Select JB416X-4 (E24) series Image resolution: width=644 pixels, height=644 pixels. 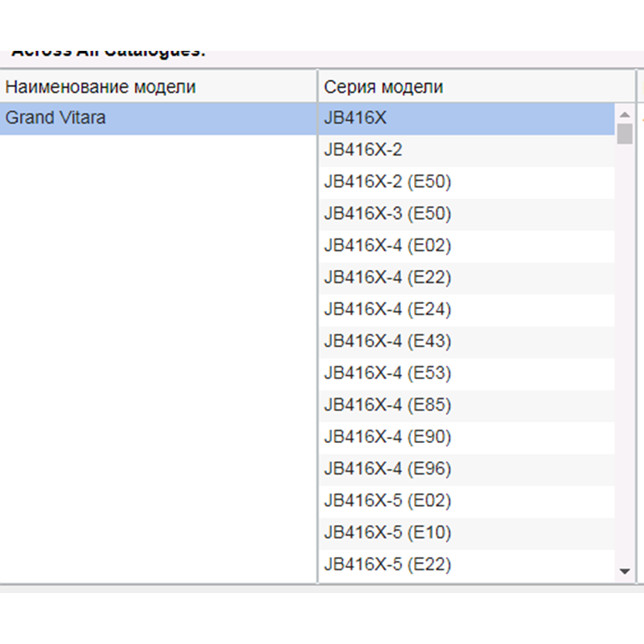(x=388, y=310)
